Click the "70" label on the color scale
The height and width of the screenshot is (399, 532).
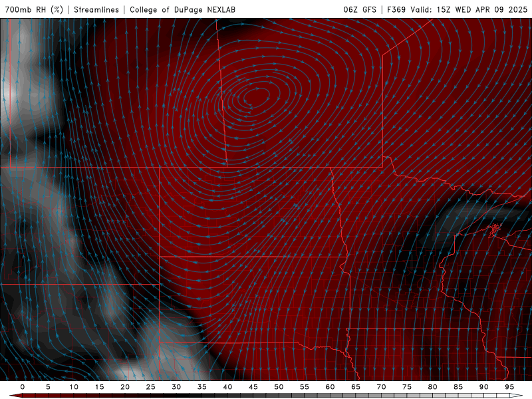(381, 387)
